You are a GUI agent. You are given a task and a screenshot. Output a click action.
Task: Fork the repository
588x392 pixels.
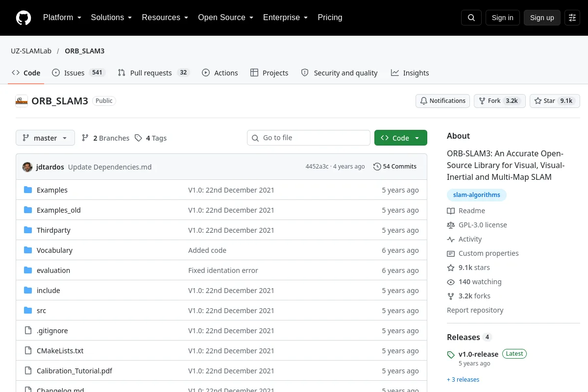click(x=500, y=101)
